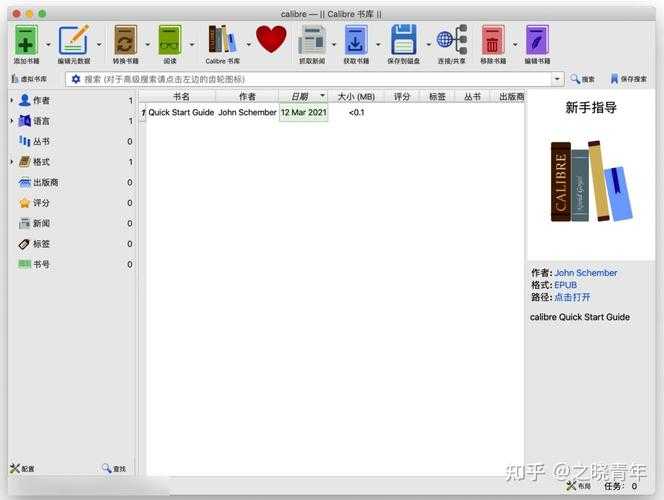Click the 保存搜索 (Save search) button
The width and height of the screenshot is (664, 500).
[x=628, y=79]
